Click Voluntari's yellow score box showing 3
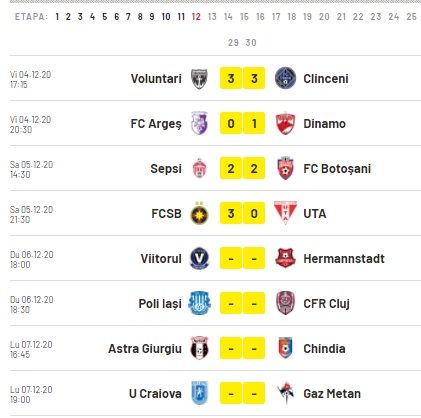The height and width of the screenshot is (418, 421). (x=231, y=79)
